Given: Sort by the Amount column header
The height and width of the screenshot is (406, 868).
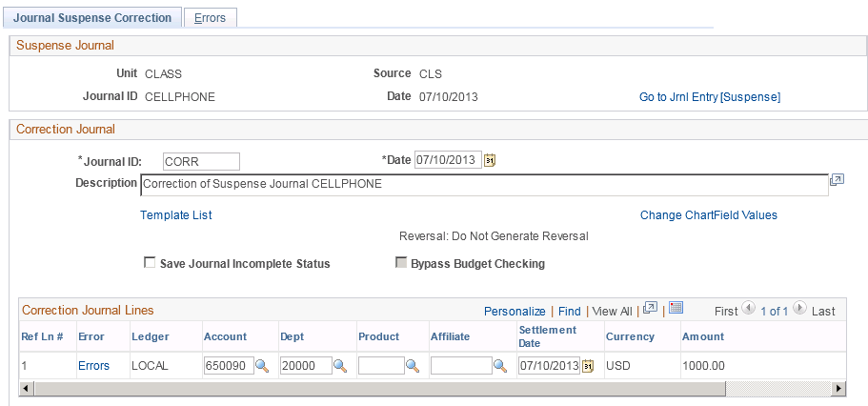Looking at the screenshot, I should pos(703,336).
